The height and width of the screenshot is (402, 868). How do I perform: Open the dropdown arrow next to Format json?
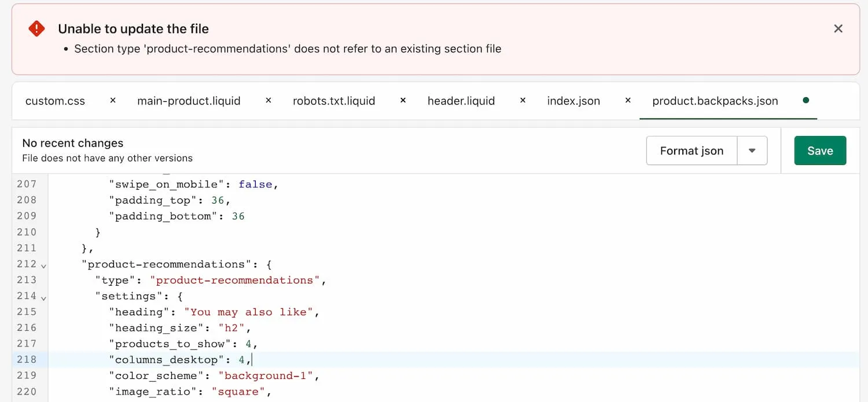click(x=752, y=151)
